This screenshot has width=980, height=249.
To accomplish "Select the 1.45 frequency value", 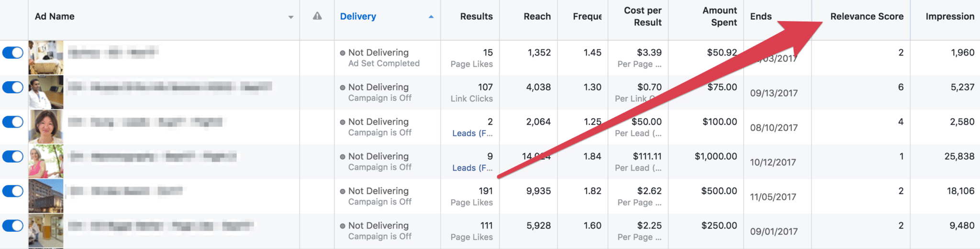I will [592, 53].
